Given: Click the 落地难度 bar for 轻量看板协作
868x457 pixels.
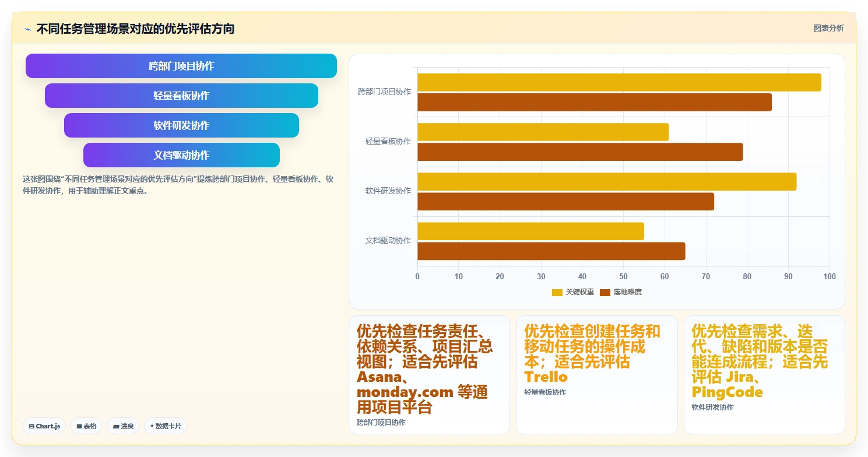Looking at the screenshot, I should (580, 152).
